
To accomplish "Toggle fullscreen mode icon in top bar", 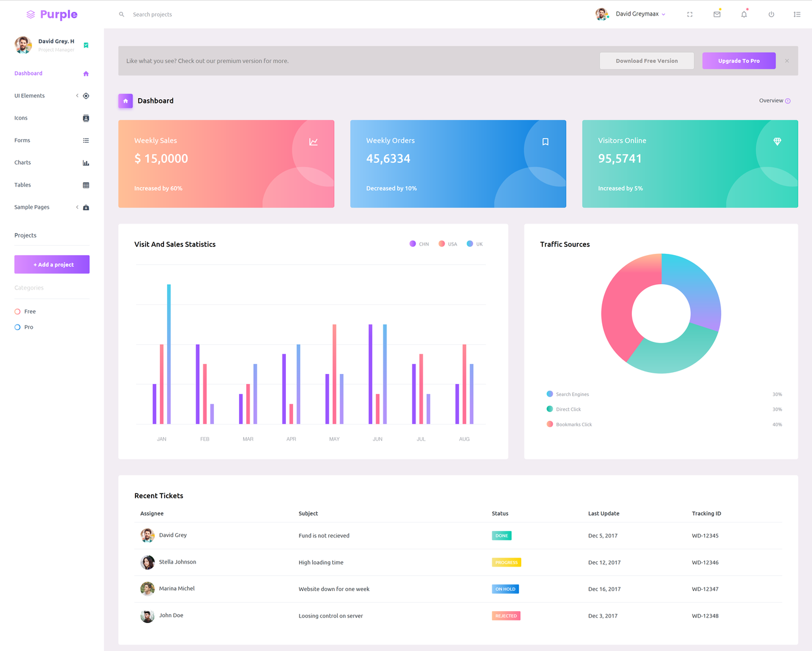I will [690, 14].
